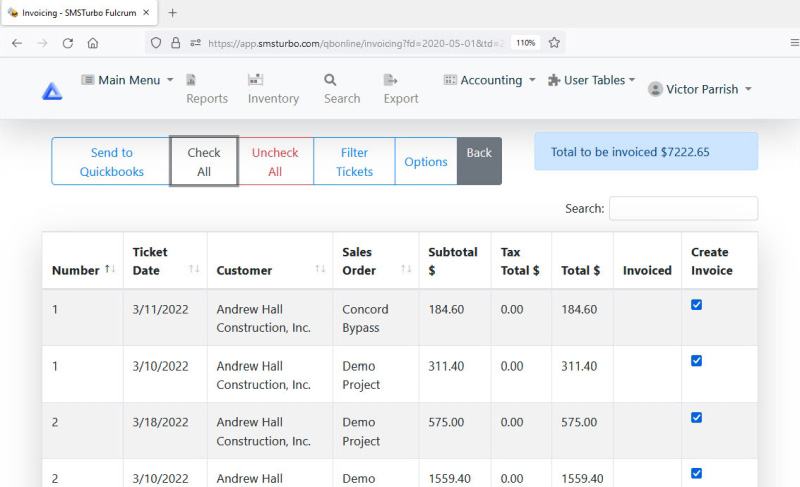Screen dimensions: 800x487
Task: Click the Options button
Action: [426, 162]
